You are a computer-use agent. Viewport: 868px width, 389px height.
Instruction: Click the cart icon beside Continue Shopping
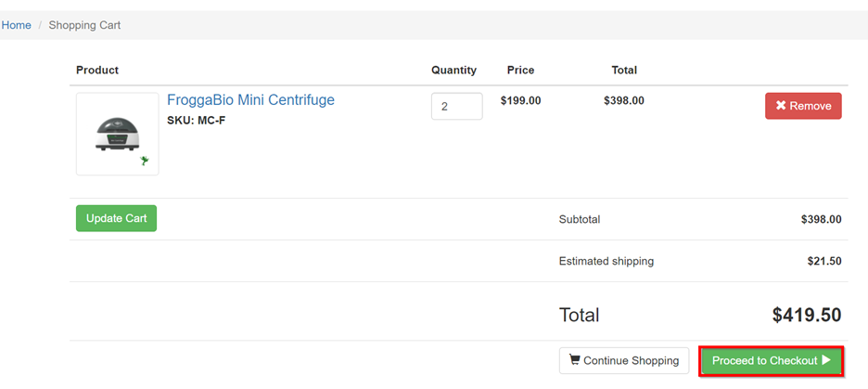point(575,360)
